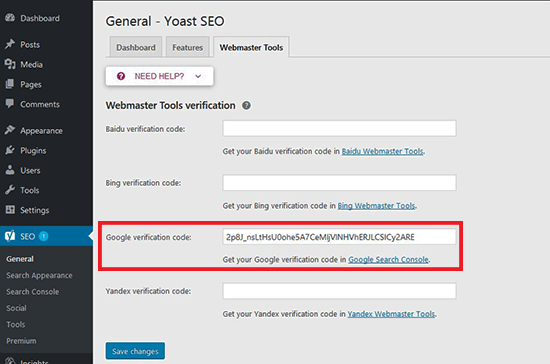
Task: Click into the Google verification code field
Action: (x=339, y=237)
